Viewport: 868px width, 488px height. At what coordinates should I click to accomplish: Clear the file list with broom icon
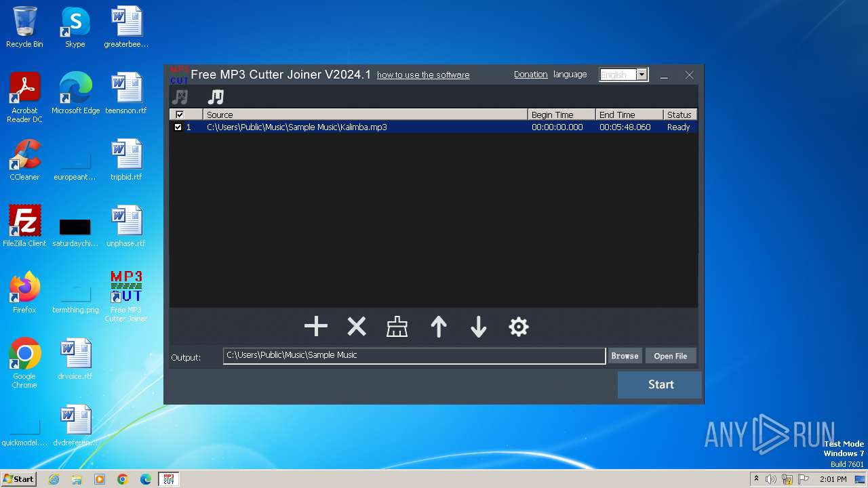(397, 327)
